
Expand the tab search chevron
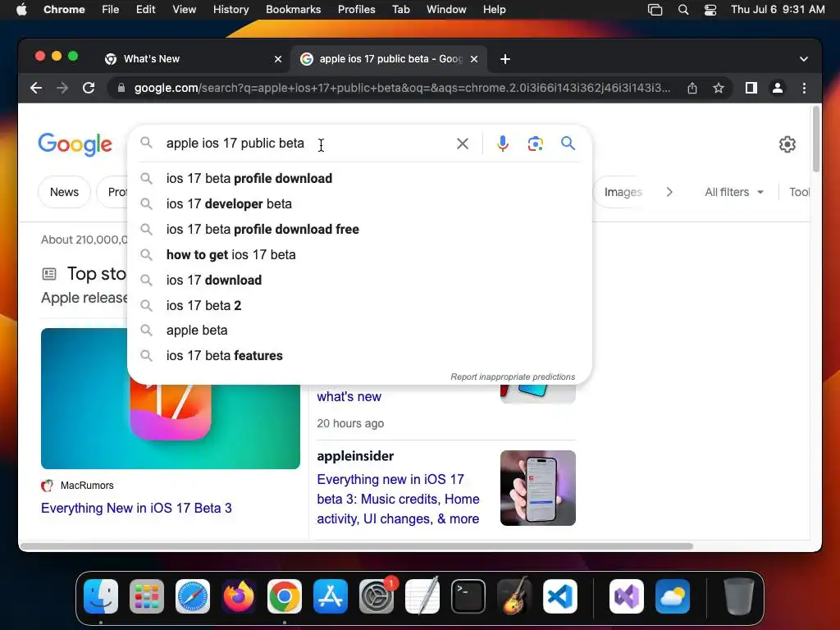[x=804, y=59]
